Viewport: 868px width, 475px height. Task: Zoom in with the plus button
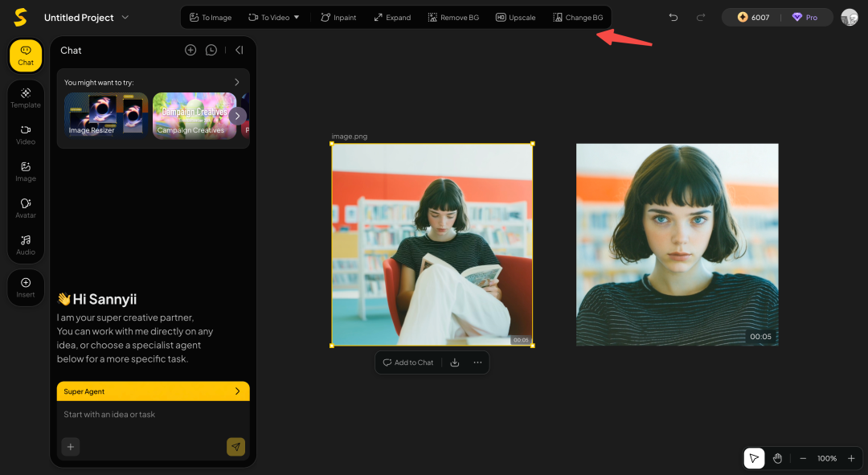[851, 458]
